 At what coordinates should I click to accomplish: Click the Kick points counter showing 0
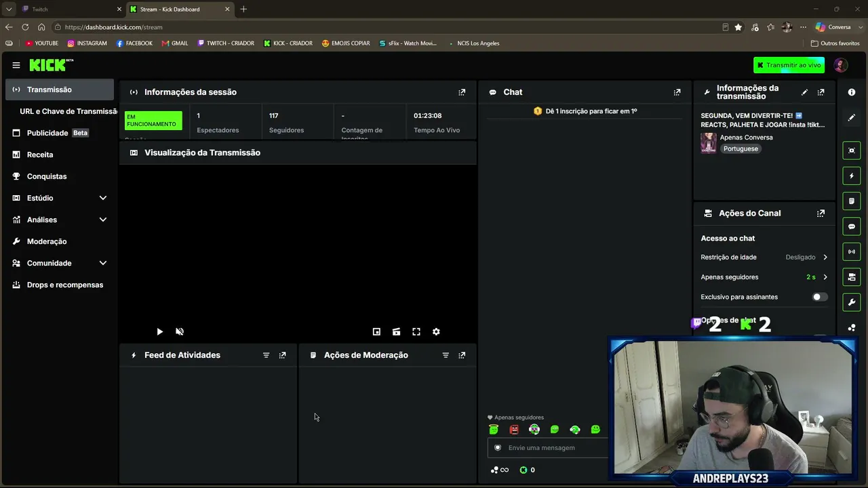coord(527,470)
